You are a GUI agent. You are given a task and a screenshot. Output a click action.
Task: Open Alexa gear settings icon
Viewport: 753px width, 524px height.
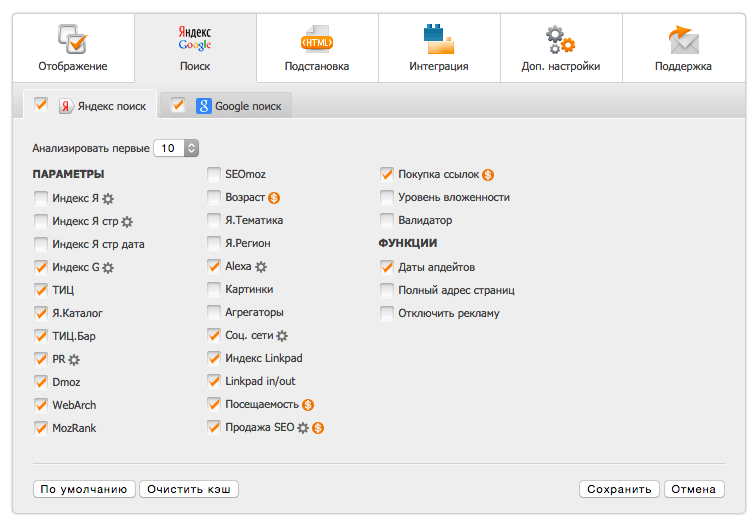261,267
